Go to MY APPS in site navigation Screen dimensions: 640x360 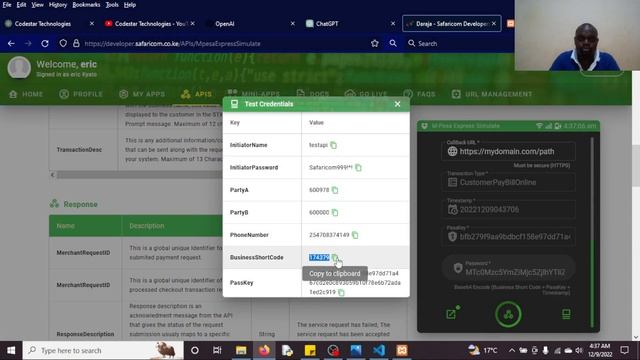pos(142,94)
